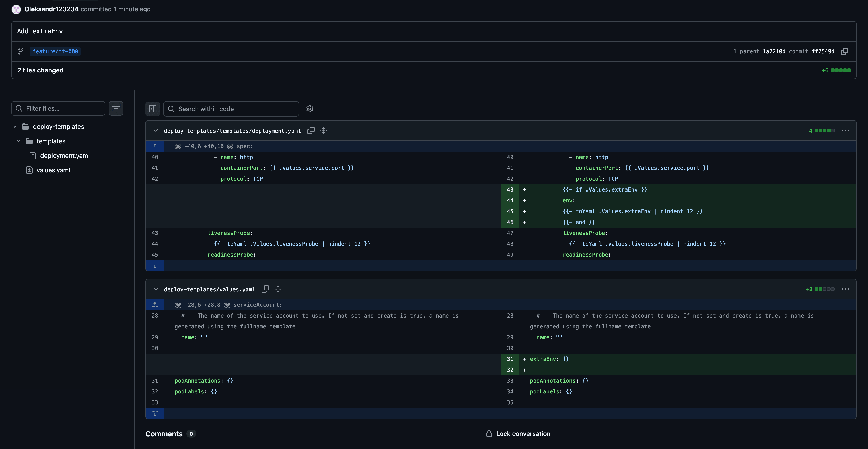
Task: Click added line number 45 with toYaml extraEnv
Action: (510, 211)
